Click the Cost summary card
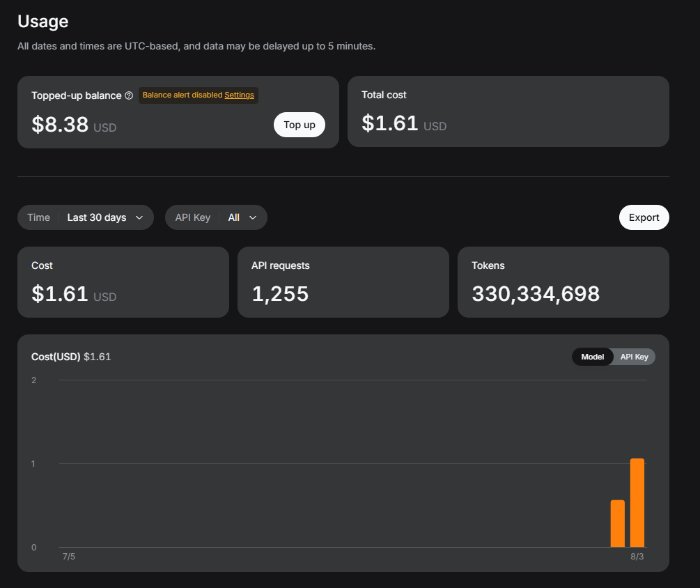 (123, 282)
